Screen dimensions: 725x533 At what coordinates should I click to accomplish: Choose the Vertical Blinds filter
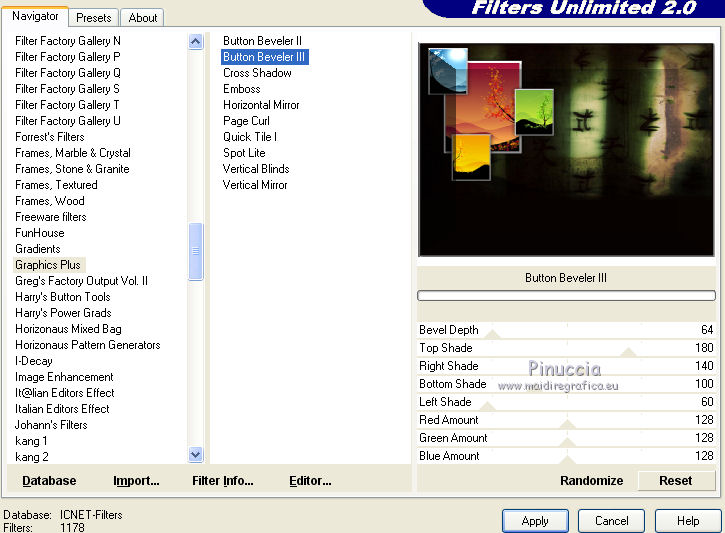click(256, 169)
